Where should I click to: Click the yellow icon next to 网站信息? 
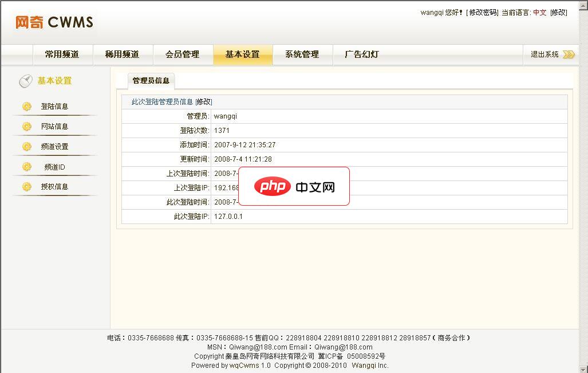coord(27,126)
